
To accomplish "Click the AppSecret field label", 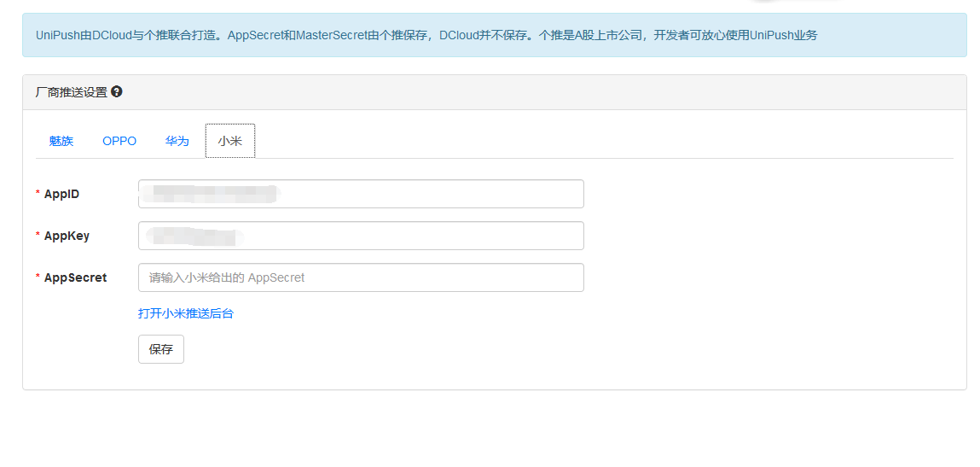I will [75, 277].
